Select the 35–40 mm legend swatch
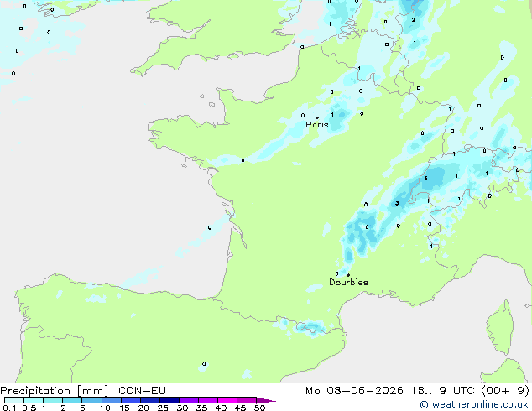532x411 pixels. coord(208,400)
